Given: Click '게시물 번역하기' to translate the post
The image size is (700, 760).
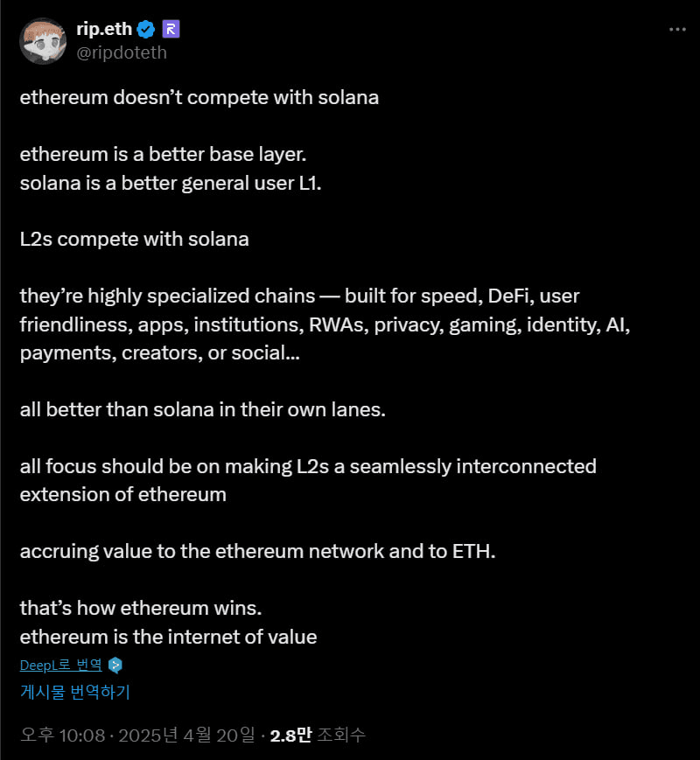Looking at the screenshot, I should tap(75, 692).
